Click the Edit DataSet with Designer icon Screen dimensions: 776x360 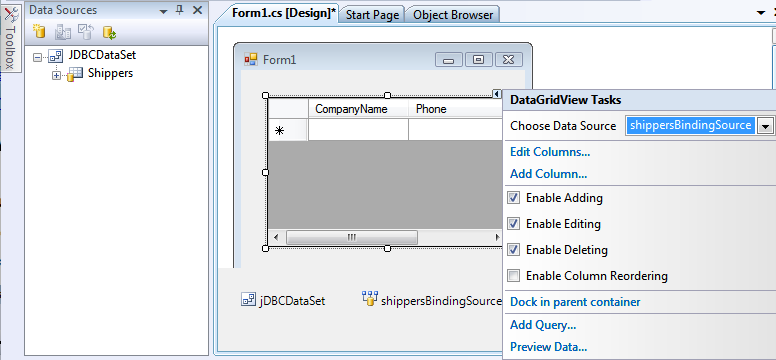tap(63, 32)
